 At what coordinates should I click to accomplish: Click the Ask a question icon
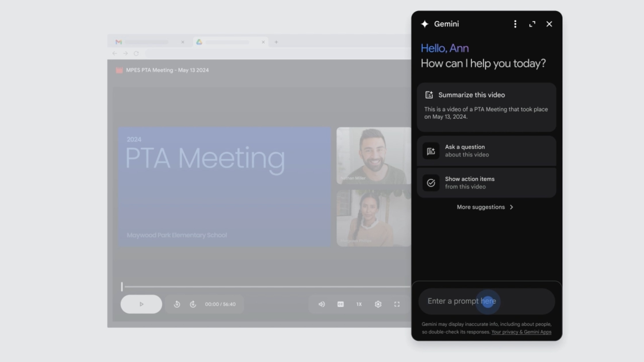(x=431, y=151)
